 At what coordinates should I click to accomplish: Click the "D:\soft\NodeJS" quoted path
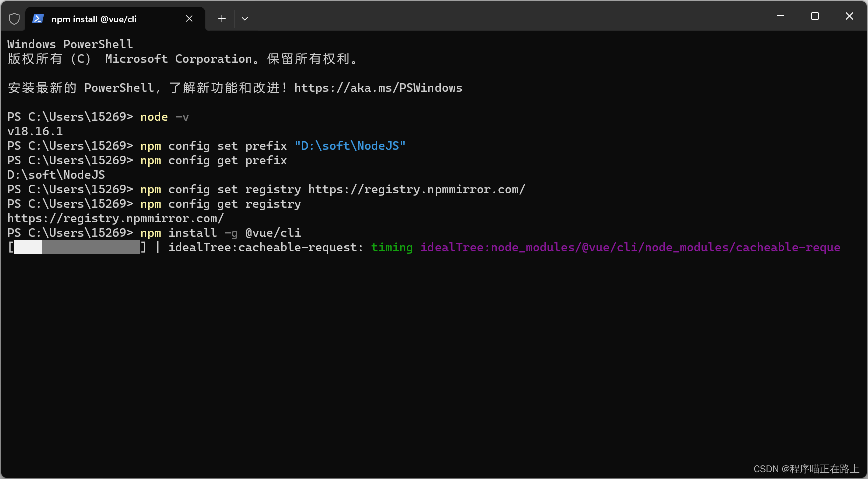point(350,146)
